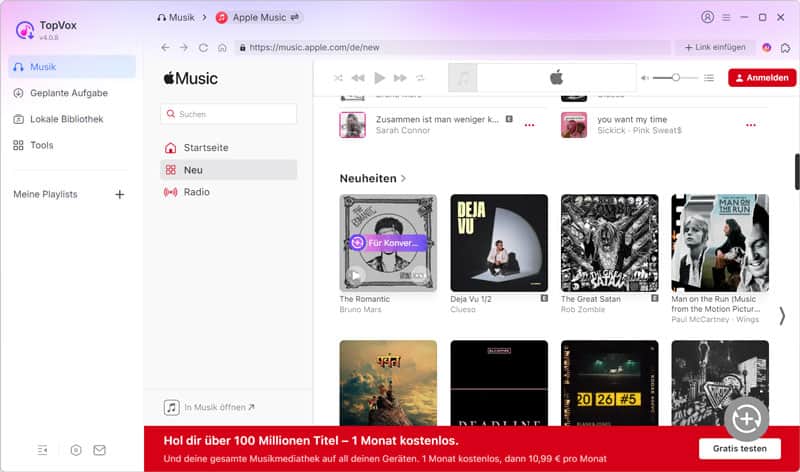This screenshot has height=472, width=800.
Task: Click the Gratis testen button
Action: (739, 448)
